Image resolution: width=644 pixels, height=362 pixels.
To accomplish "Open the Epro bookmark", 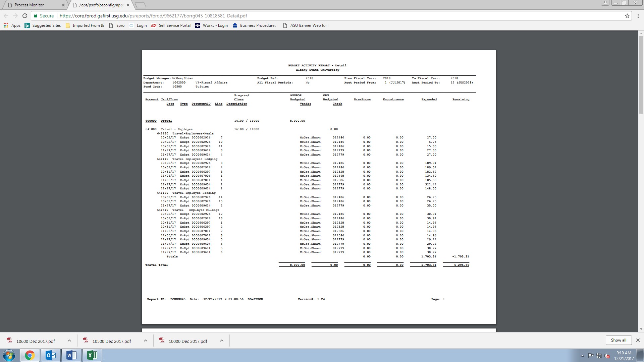I will (x=117, y=25).
